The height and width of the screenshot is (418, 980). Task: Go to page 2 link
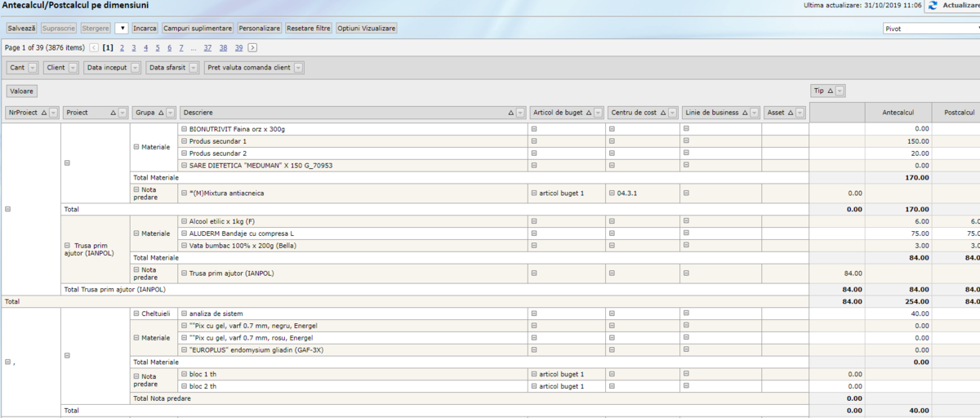click(122, 48)
